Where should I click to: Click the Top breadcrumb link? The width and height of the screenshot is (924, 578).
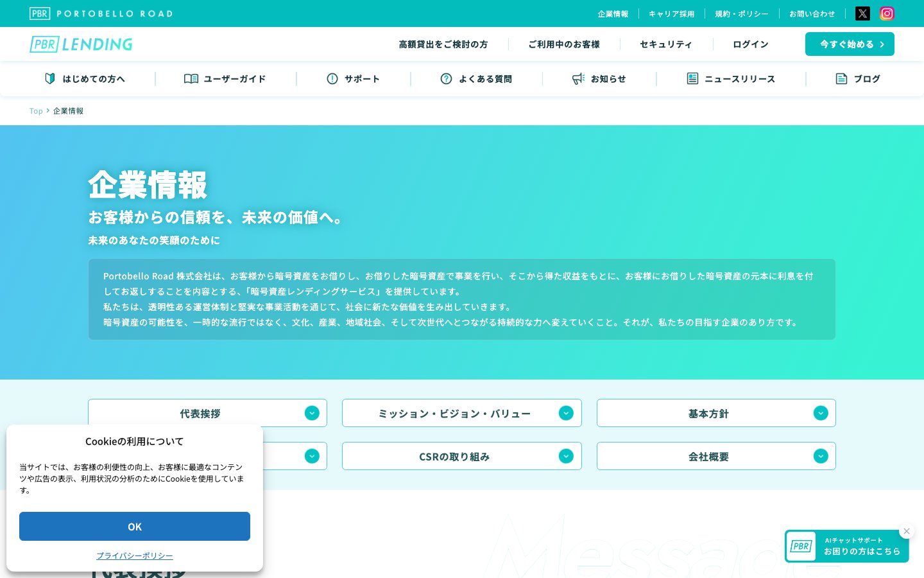(36, 111)
